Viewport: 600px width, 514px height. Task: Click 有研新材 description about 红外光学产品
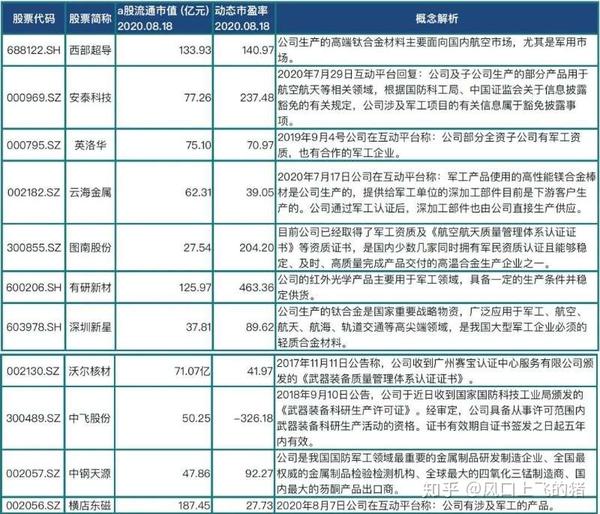(x=432, y=287)
